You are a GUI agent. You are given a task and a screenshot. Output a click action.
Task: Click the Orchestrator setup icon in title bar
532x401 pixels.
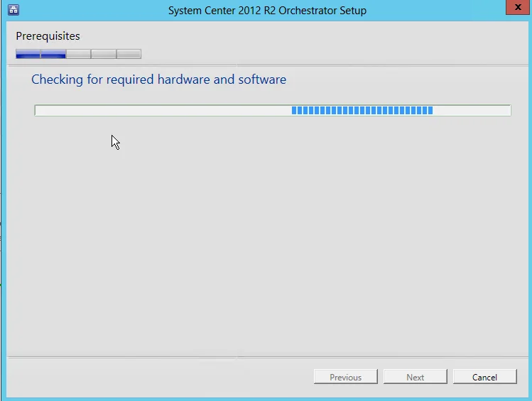(x=13, y=10)
